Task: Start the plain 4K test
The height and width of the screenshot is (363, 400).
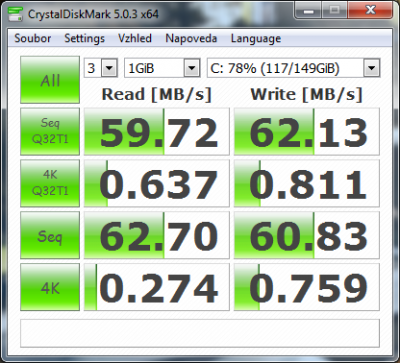Action: tap(50, 287)
